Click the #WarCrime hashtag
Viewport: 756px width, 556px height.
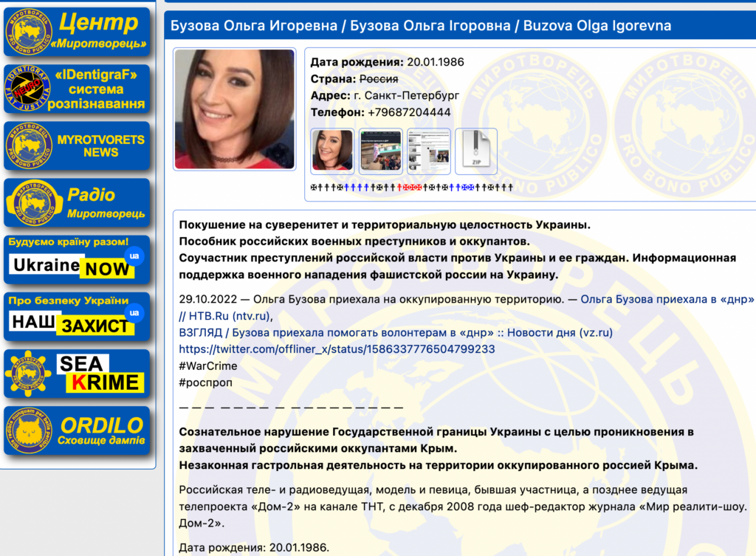(x=207, y=365)
